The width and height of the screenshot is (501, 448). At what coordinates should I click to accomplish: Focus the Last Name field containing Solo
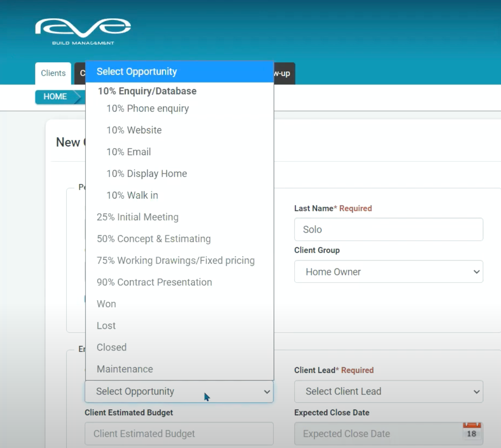point(389,229)
